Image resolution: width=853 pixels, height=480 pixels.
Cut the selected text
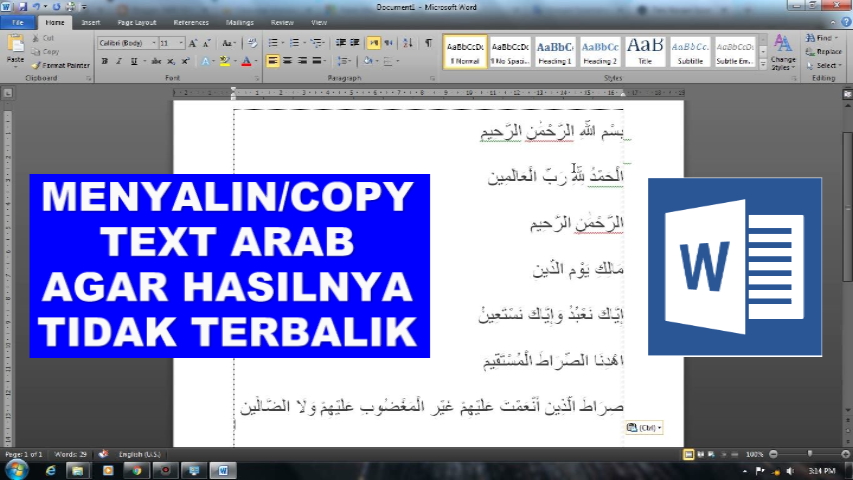(43, 38)
